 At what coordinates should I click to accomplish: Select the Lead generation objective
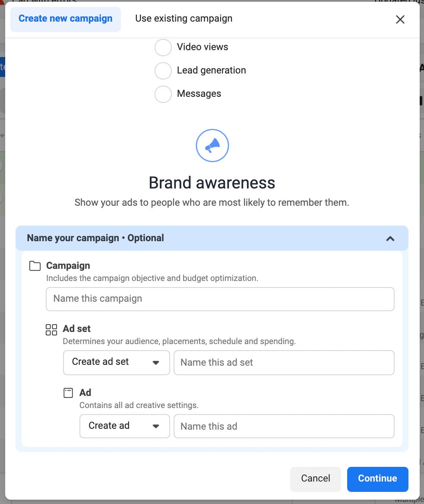click(163, 71)
